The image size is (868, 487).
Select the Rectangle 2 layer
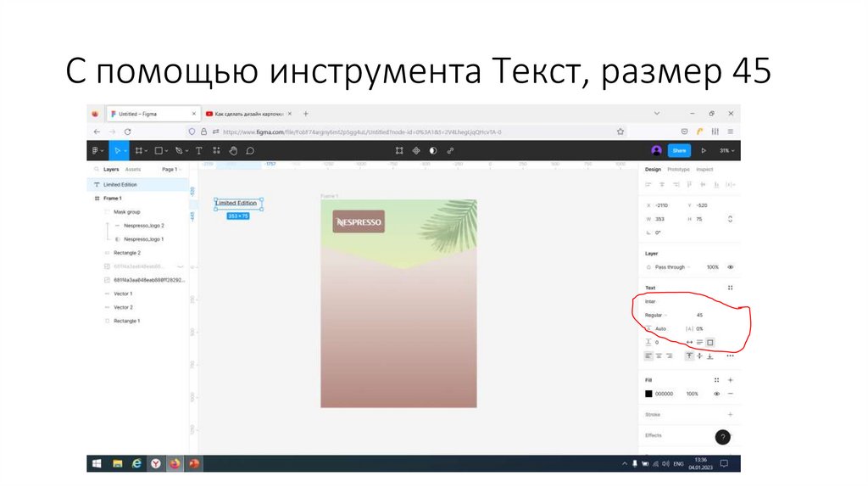[127, 253]
